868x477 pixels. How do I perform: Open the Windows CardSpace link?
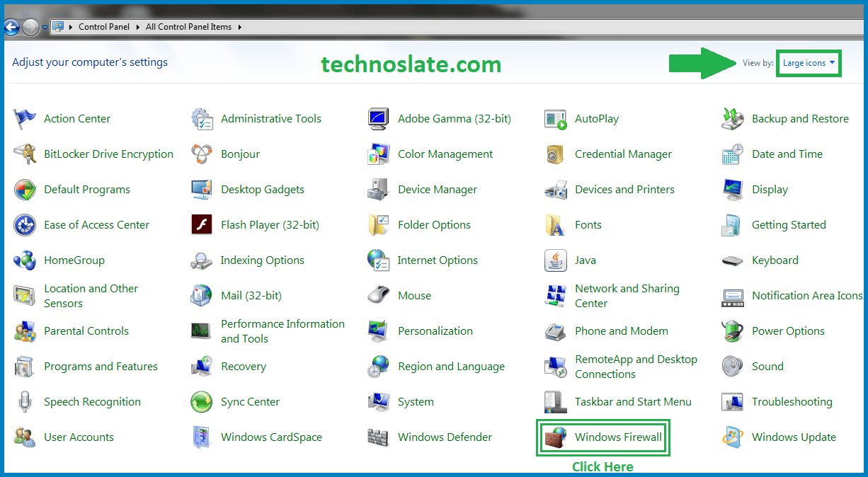[x=271, y=437]
